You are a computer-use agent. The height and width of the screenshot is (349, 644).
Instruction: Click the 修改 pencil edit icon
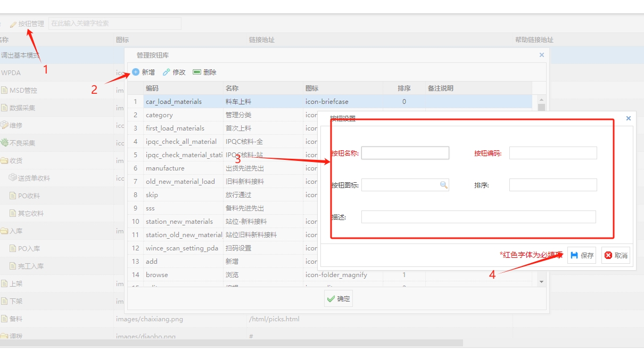tap(167, 72)
